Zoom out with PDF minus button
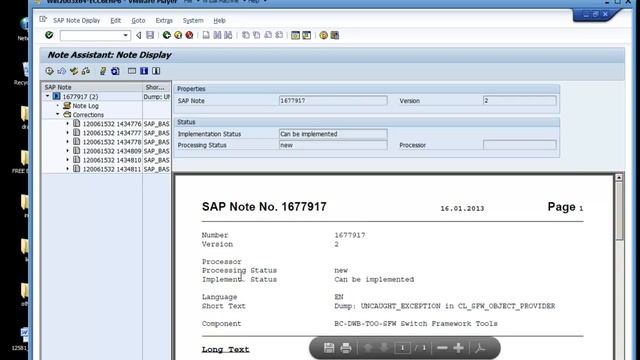640x360 pixels. tap(442, 348)
